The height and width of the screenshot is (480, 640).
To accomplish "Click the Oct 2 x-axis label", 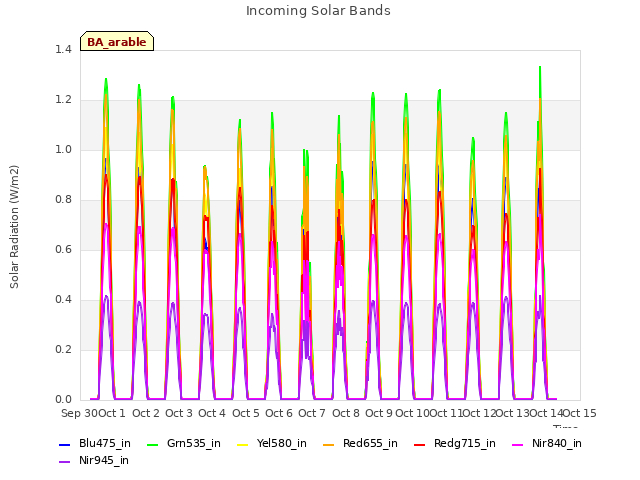I will coord(146,413).
